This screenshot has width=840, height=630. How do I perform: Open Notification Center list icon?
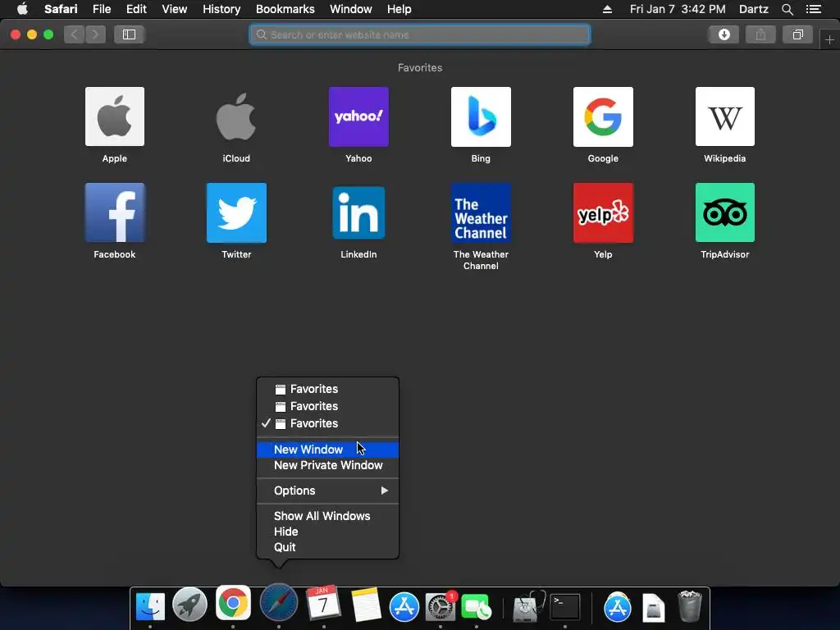814,9
